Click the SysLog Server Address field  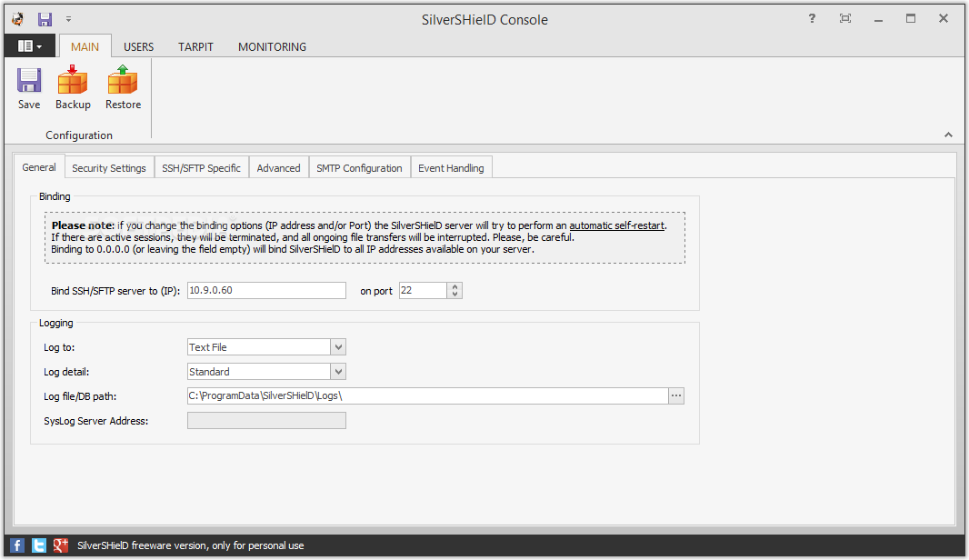coord(266,420)
